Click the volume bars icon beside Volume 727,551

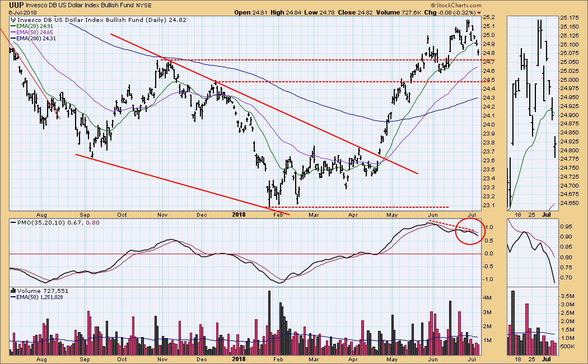pos(13,291)
